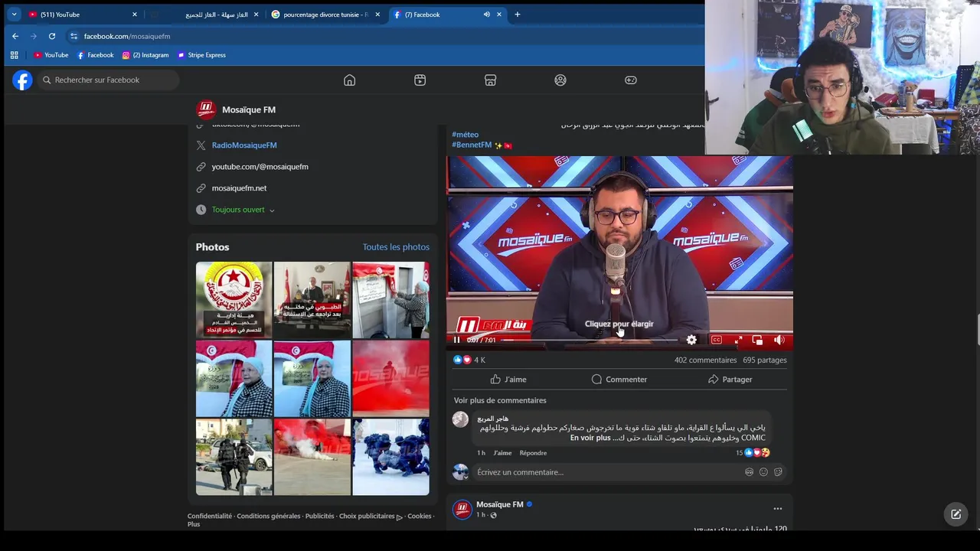Click the #météo hashtag
The height and width of the screenshot is (551, 980).
465,135
